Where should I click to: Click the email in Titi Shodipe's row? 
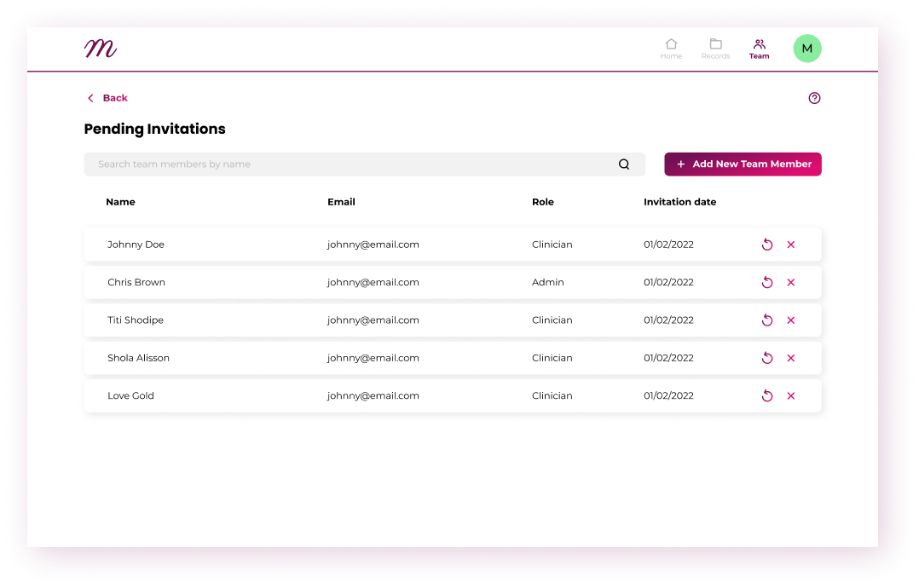(373, 320)
